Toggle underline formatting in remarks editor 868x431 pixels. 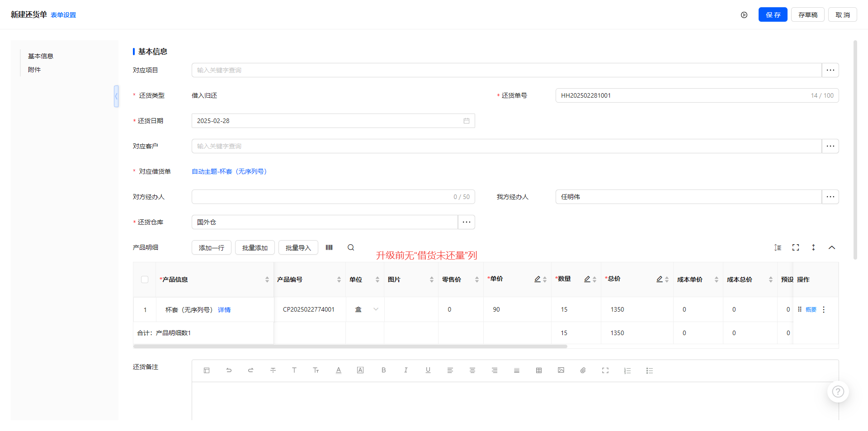coord(428,370)
